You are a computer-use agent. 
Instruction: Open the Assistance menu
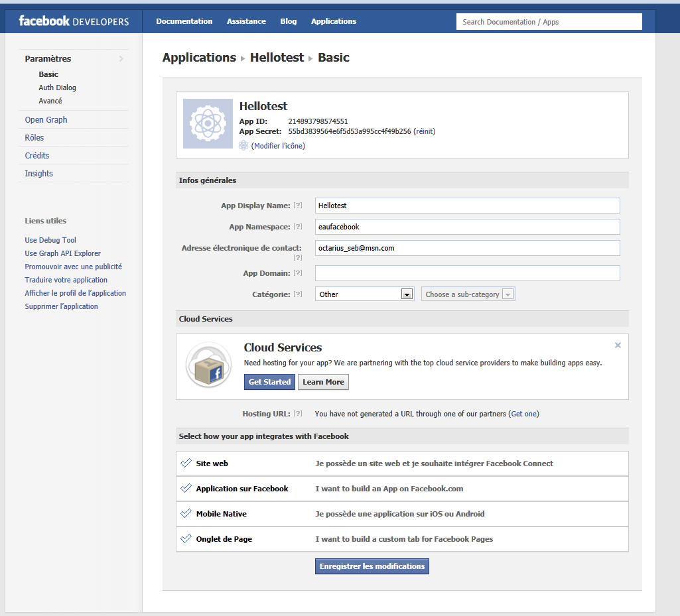(x=246, y=21)
